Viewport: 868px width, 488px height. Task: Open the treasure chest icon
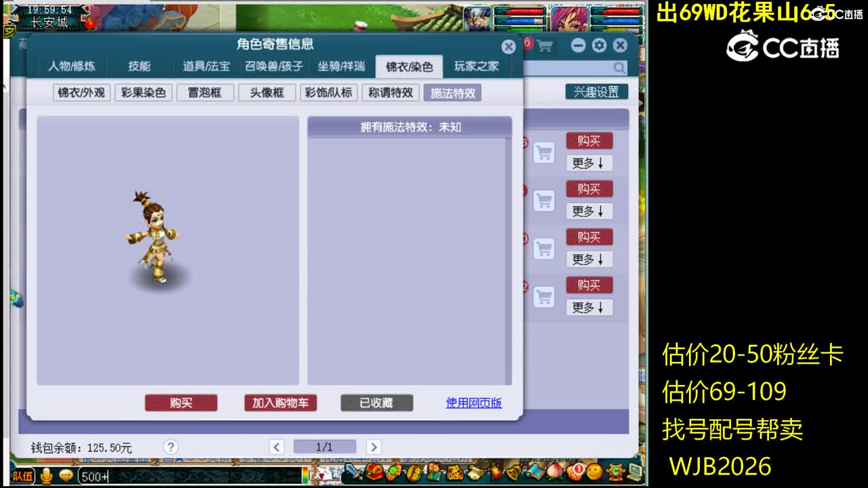tap(375, 472)
